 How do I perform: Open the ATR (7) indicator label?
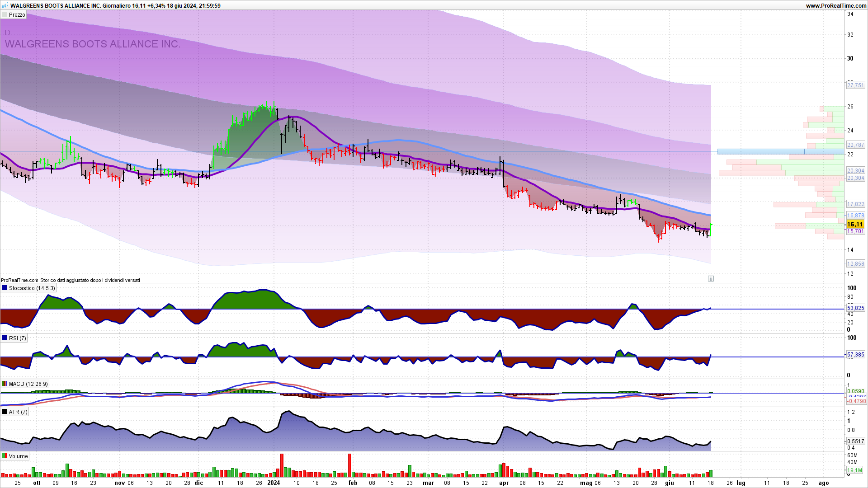point(18,412)
